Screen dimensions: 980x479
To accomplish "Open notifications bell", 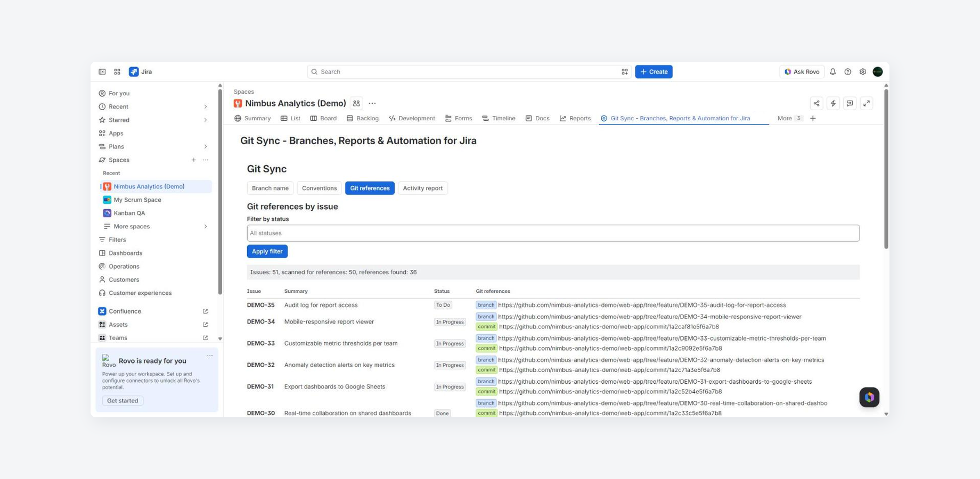I will tap(832, 72).
